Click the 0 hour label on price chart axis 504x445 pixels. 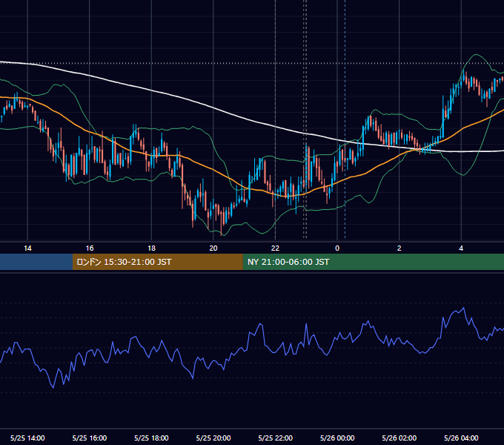pyautogui.click(x=337, y=248)
